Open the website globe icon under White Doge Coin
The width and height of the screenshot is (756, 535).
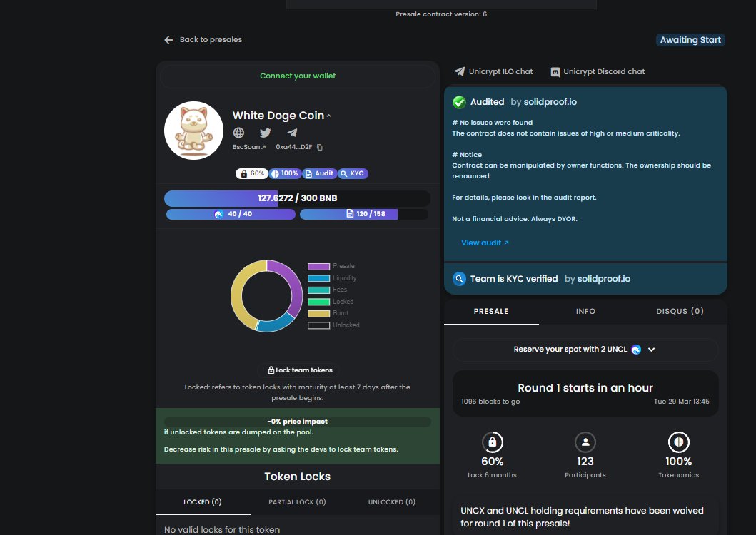point(238,133)
